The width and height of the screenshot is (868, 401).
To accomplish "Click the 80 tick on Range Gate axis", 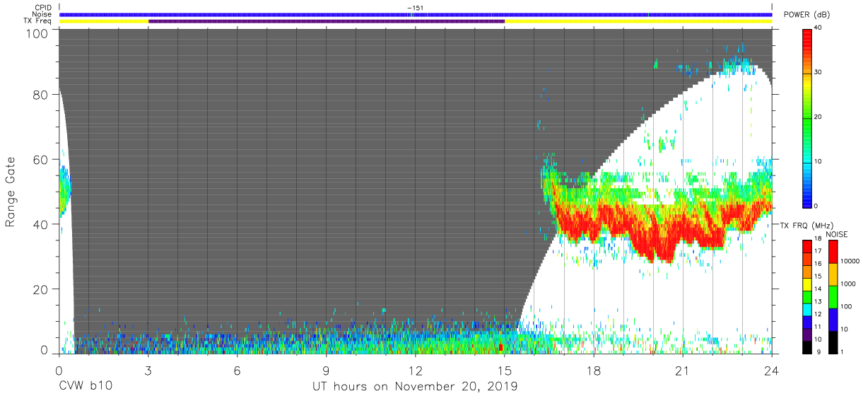I will (x=40, y=94).
